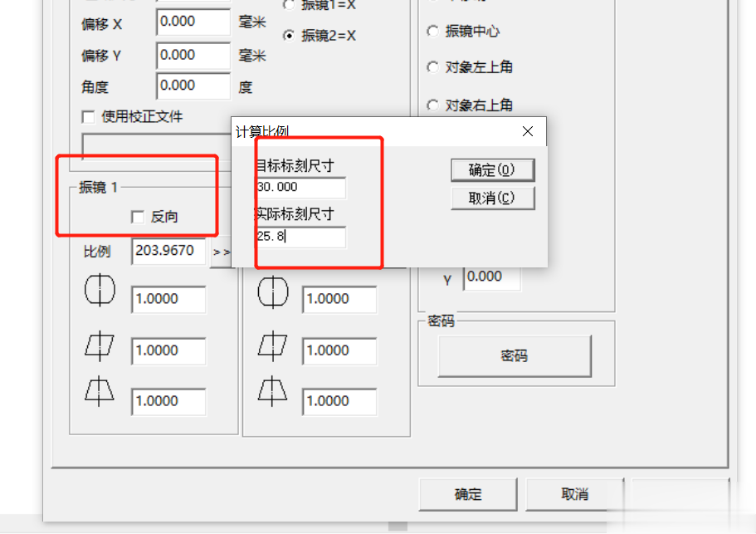Click the barrel distortion icon in right galvo panel
Viewport: 756px width, 534px height.
coord(273,291)
